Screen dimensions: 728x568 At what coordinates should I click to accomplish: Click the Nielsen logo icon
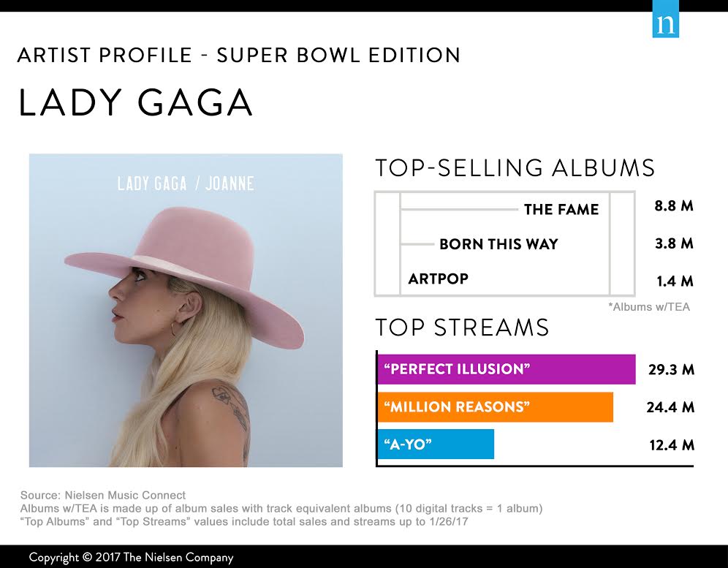pyautogui.click(x=665, y=19)
